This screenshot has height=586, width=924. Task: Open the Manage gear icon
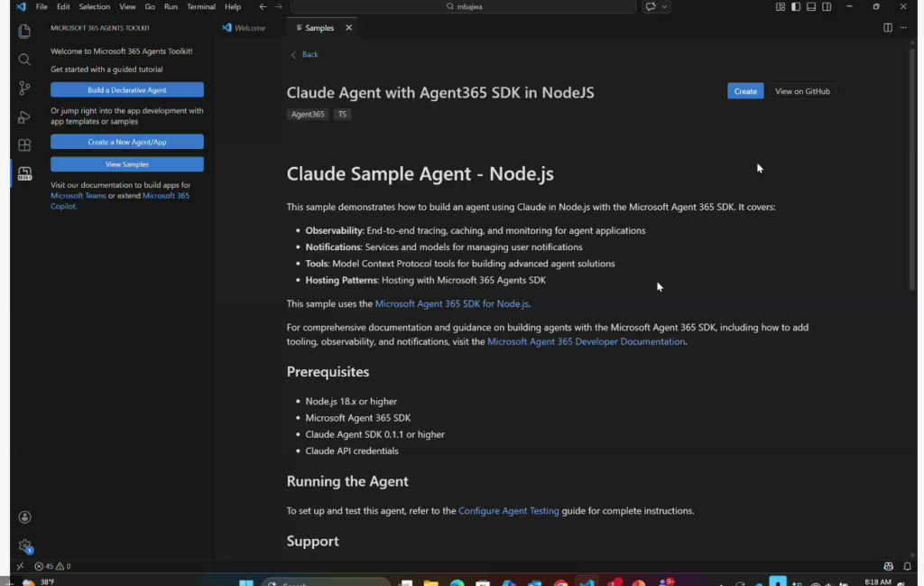click(x=24, y=545)
